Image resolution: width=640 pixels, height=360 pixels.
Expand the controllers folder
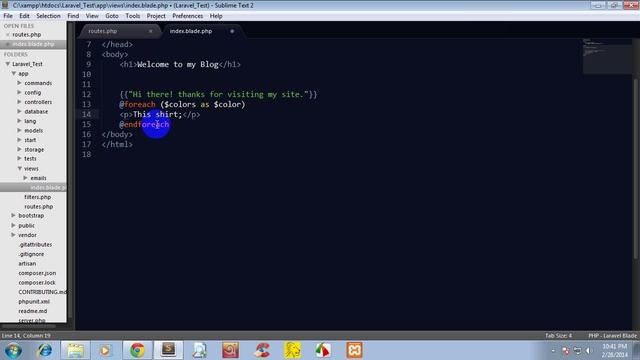click(19, 102)
